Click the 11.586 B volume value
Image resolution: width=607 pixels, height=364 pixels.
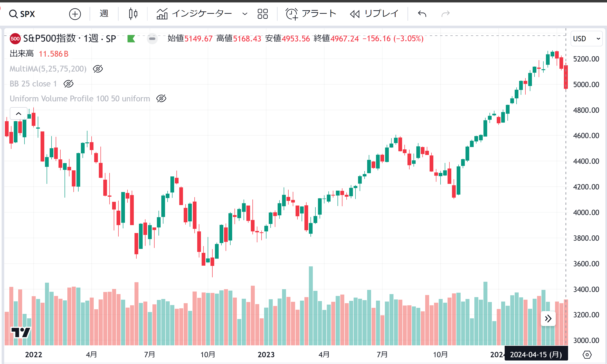[53, 54]
